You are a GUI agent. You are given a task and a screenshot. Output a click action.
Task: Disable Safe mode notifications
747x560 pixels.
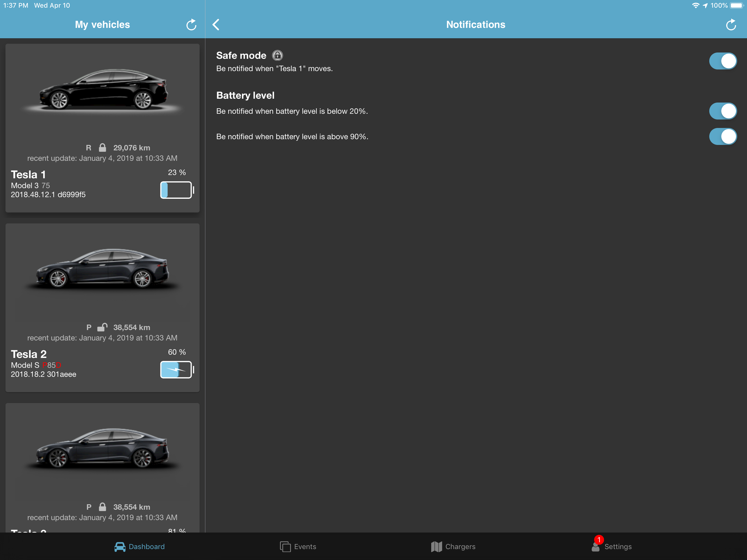[x=723, y=61]
